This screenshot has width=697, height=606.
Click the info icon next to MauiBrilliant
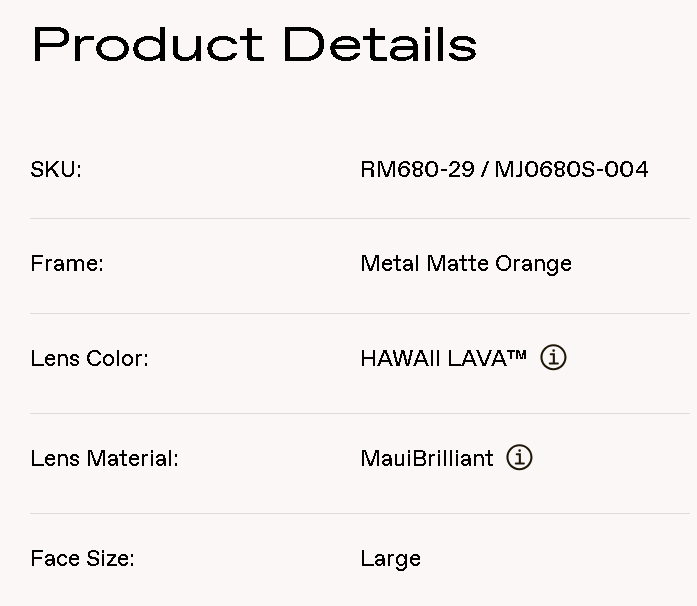point(519,458)
